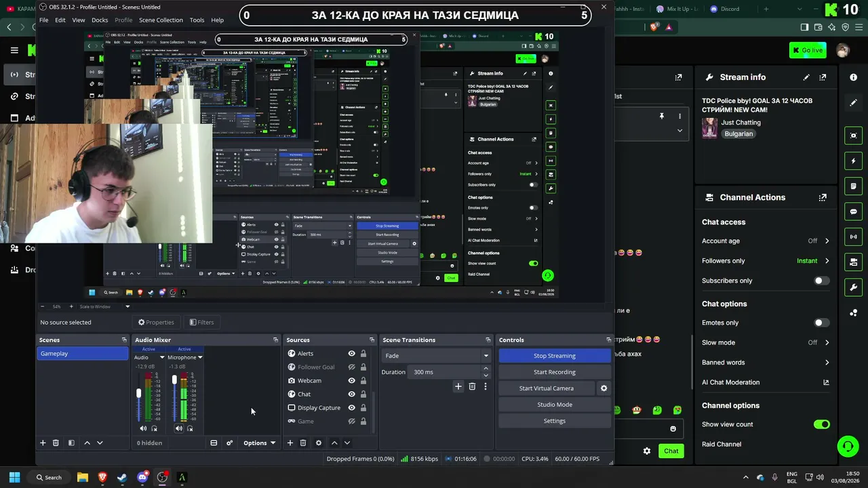Toggle monitoring headphone icon for Microphone channel

(190, 428)
